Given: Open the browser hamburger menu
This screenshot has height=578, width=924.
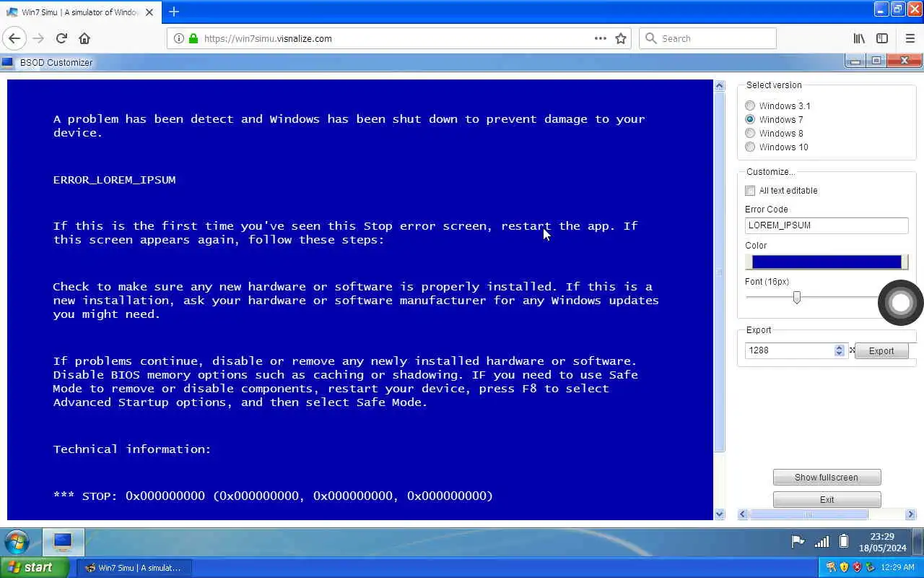Looking at the screenshot, I should click(910, 38).
